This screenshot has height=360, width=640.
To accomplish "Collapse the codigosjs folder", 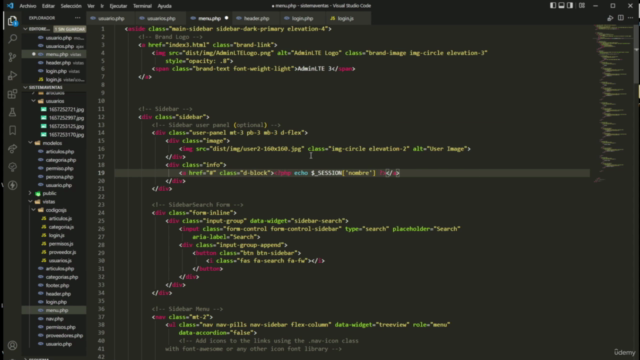I will point(33,210).
